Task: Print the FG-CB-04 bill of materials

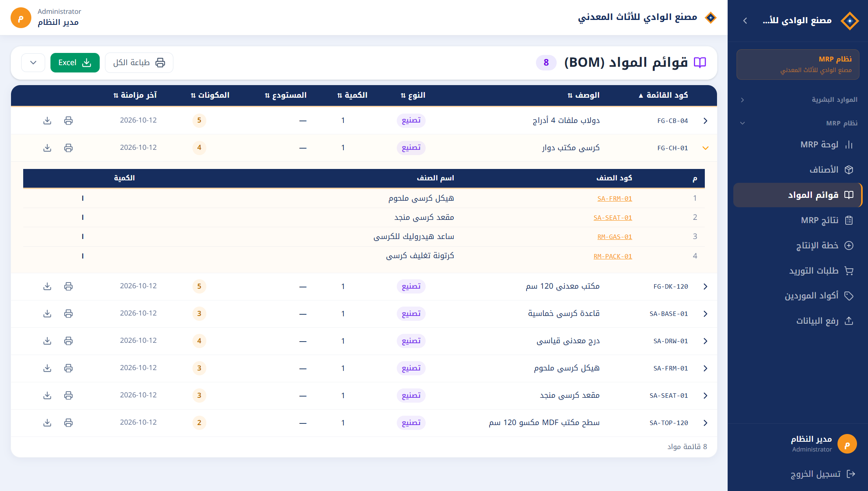Action: pos(68,121)
